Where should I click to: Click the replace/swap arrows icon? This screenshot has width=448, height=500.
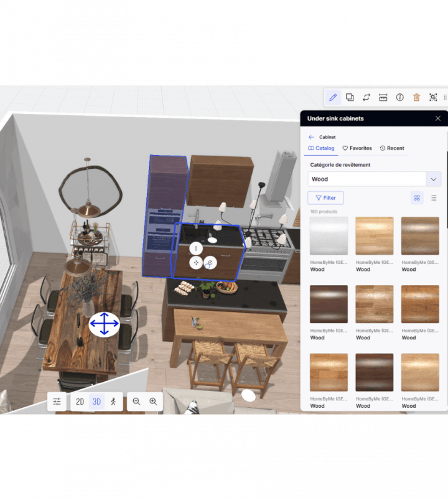coord(366,97)
